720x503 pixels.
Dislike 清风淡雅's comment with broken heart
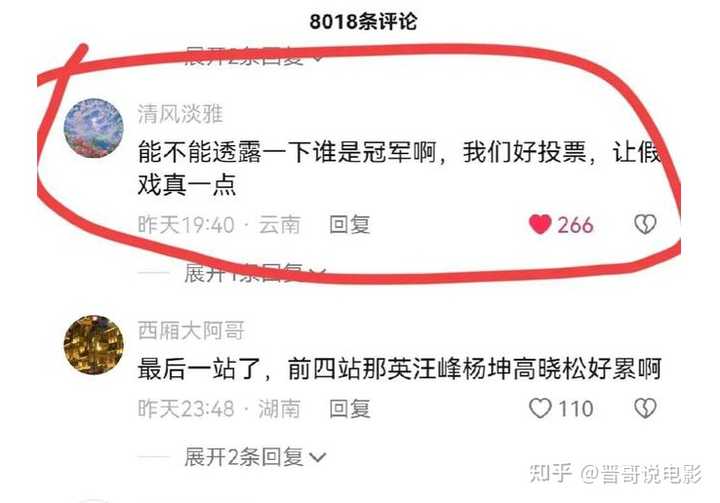point(645,225)
